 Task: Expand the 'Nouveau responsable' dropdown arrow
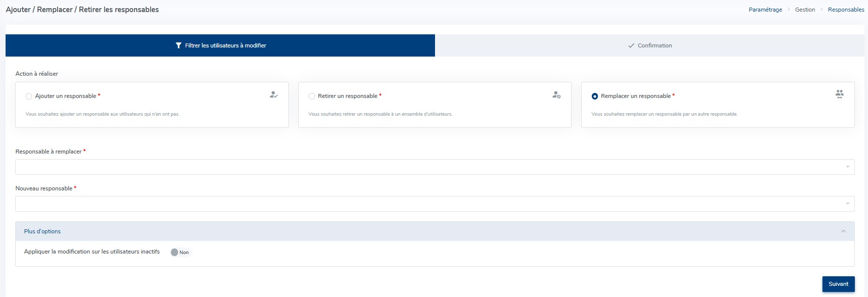[847, 204]
